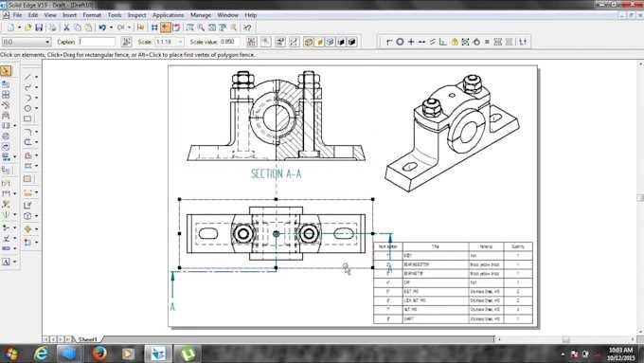Toggle the highlighted orange toolbar button
The width and height of the screenshot is (644, 363).
pos(166,27)
